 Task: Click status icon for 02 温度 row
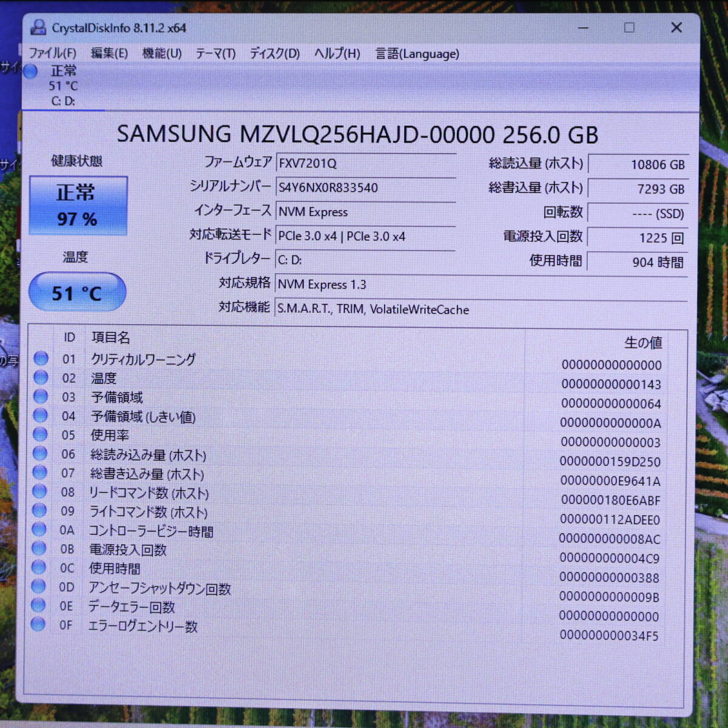pos(41,377)
